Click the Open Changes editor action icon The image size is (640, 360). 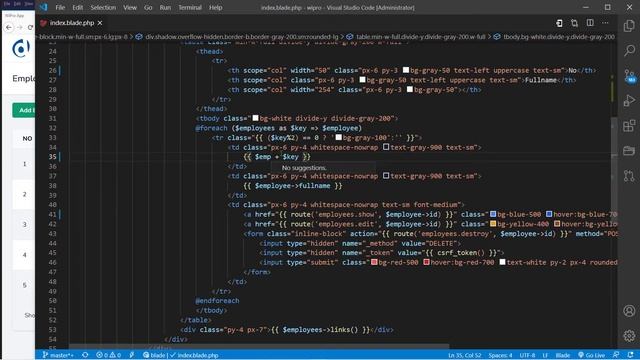[559, 23]
